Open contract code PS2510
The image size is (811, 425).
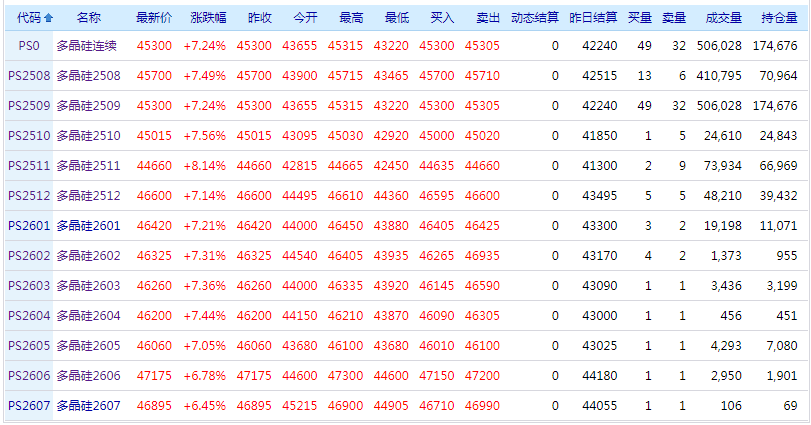(29, 135)
